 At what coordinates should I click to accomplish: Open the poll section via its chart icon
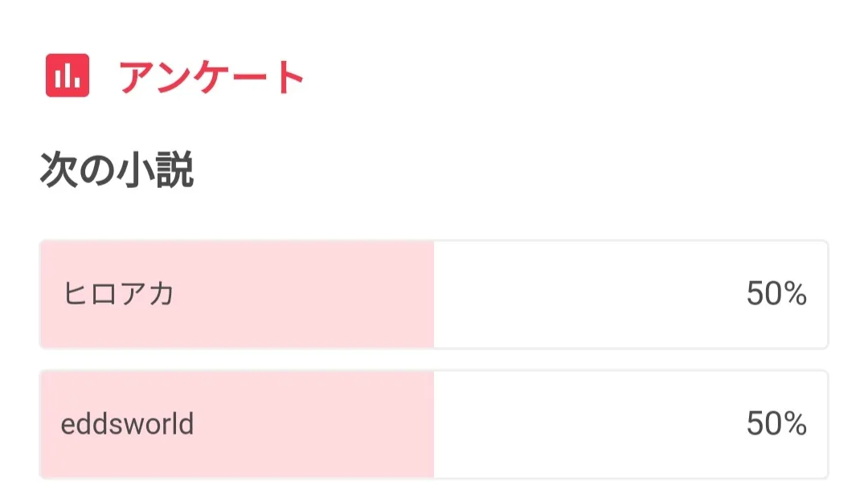(68, 76)
